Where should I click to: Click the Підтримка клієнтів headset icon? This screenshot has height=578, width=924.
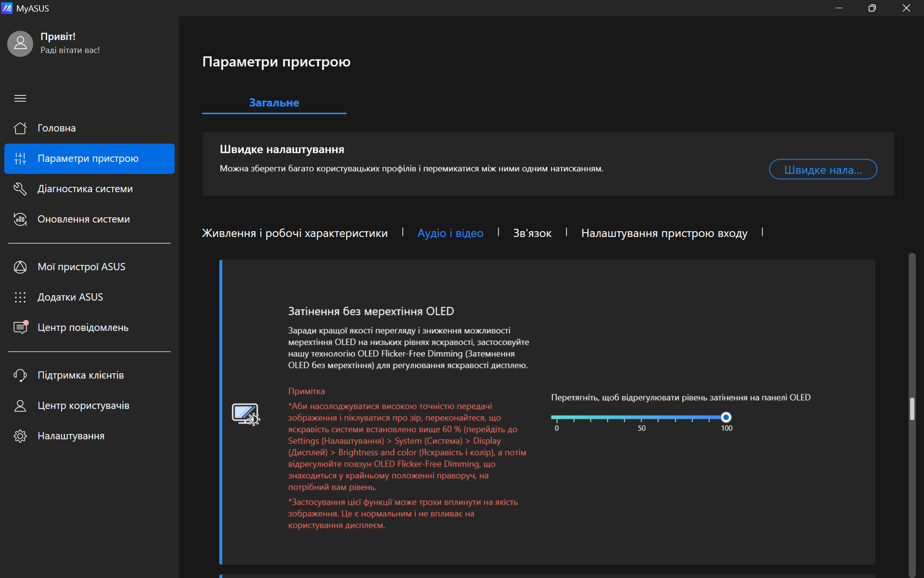[20, 375]
